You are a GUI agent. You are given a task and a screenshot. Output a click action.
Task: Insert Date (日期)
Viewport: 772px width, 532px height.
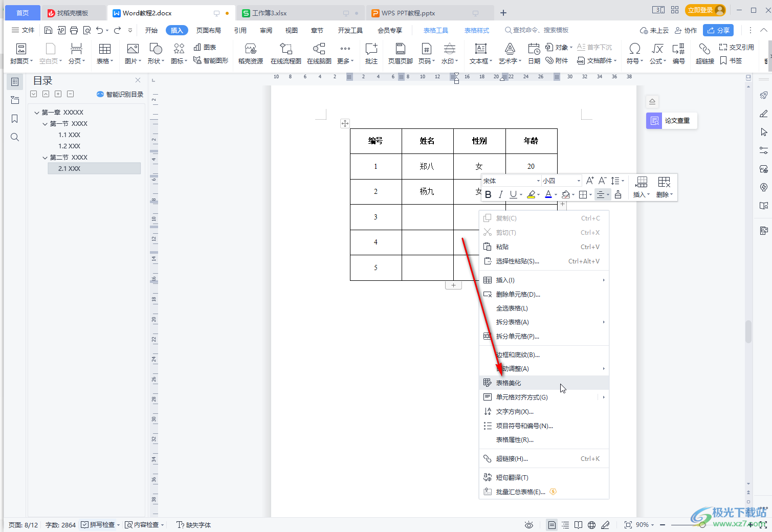(534, 54)
